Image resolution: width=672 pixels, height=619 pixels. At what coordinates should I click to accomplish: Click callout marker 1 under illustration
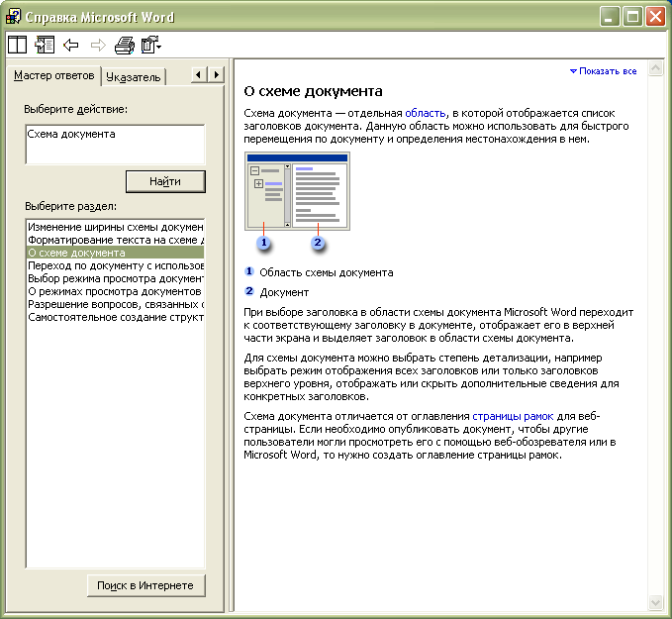(263, 243)
